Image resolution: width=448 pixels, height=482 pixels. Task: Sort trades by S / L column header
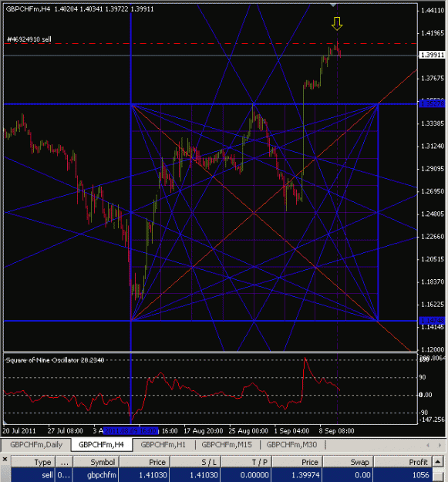tap(195, 462)
